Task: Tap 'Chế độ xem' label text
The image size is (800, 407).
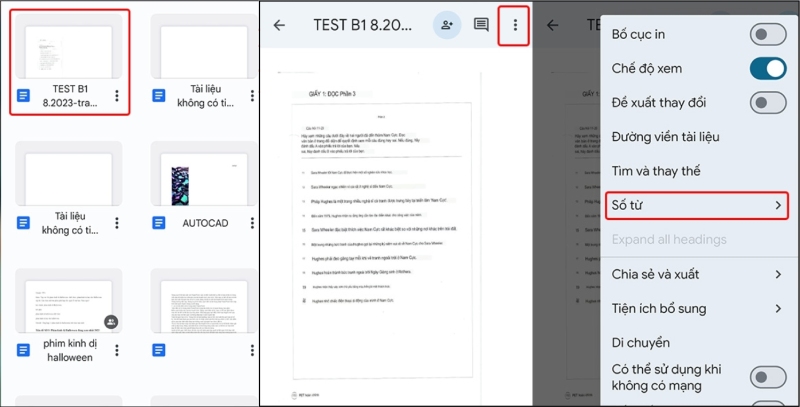Action: (x=646, y=68)
